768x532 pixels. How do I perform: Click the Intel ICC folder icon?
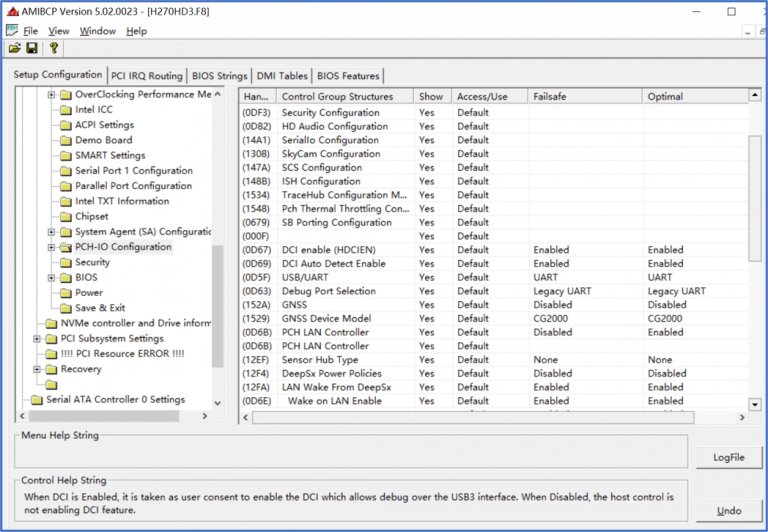click(66, 110)
